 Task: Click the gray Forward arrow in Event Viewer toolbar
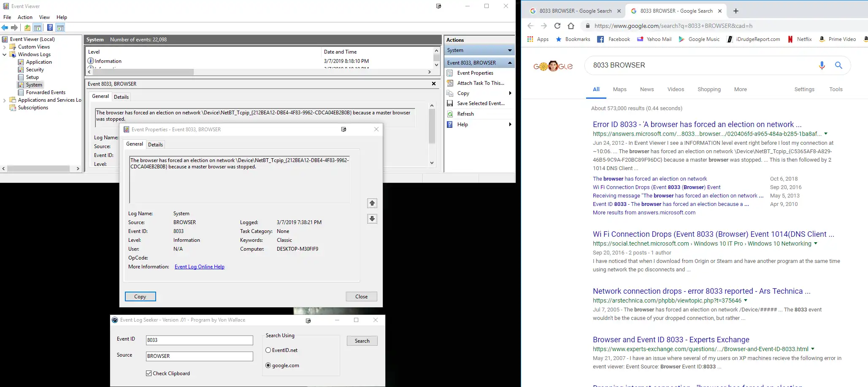coord(14,28)
